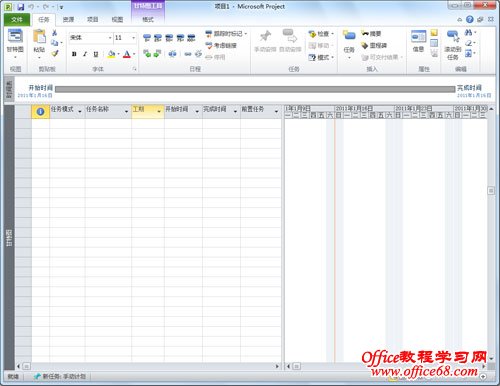Minimize the ribbon with the caret icon
This screenshot has height=386, width=500.
coord(460,20)
